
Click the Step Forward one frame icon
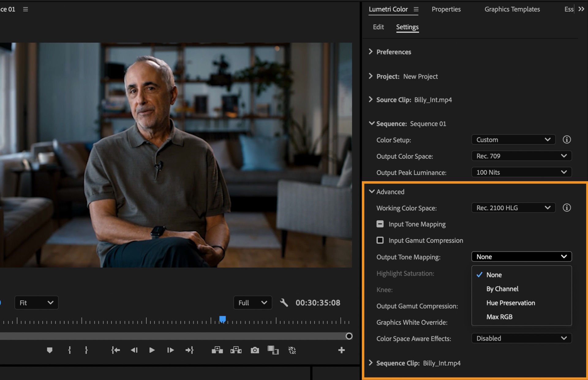tap(171, 350)
